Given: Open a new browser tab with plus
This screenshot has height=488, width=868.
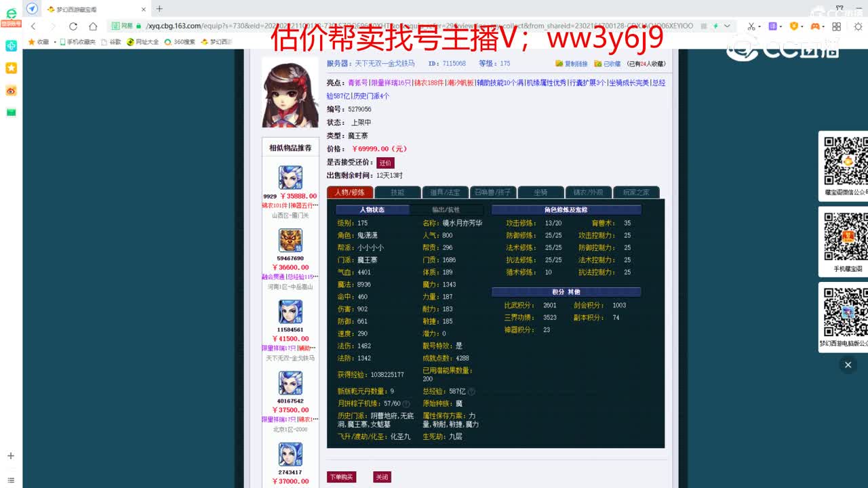Looking at the screenshot, I should (159, 9).
